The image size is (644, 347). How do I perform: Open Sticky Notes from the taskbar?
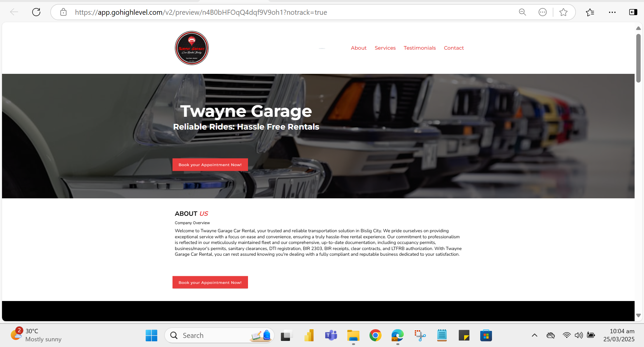click(464, 335)
